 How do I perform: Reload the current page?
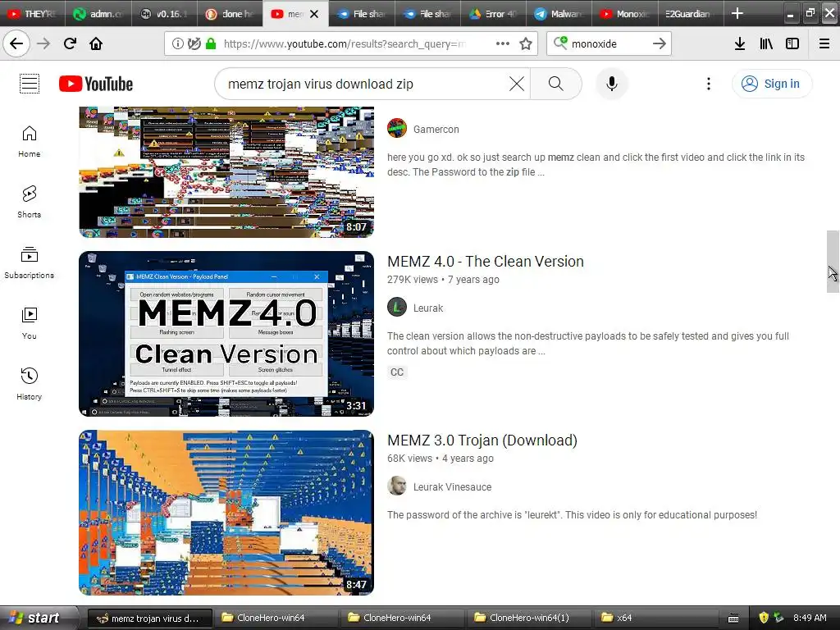[70, 43]
